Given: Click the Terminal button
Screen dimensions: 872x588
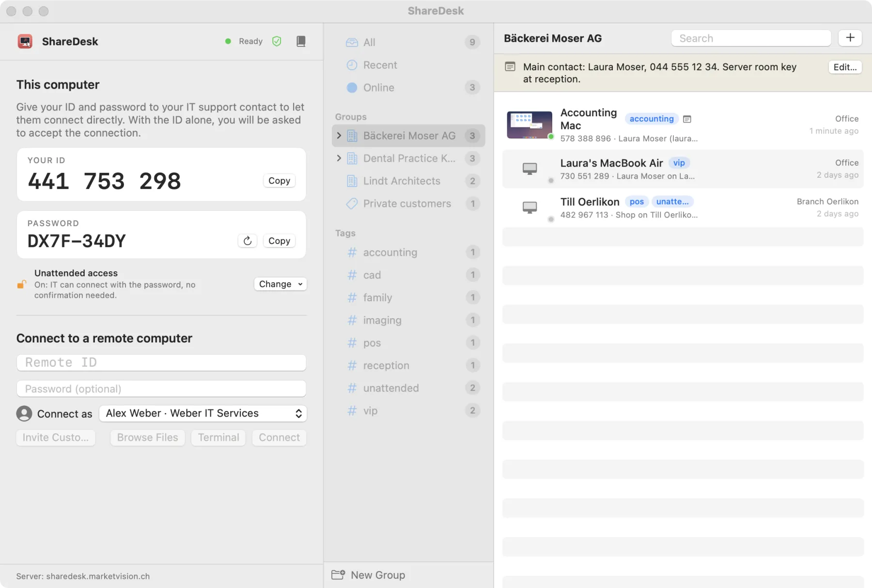Looking at the screenshot, I should click(x=218, y=437).
